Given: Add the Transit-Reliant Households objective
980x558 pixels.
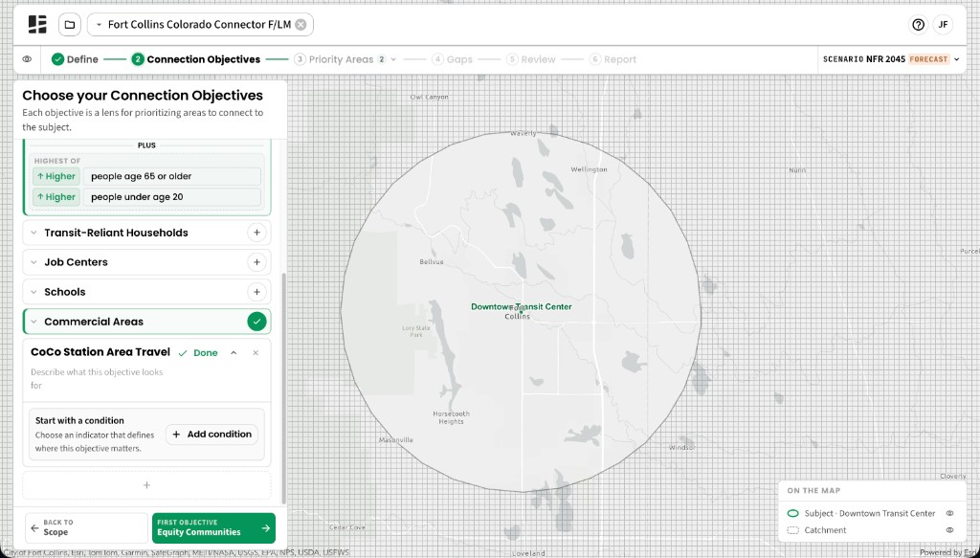Looking at the screenshot, I should click(256, 233).
